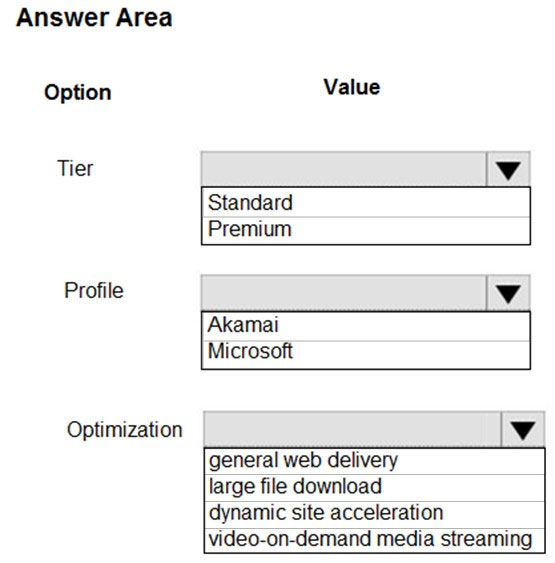Click the Profile label

[94, 290]
